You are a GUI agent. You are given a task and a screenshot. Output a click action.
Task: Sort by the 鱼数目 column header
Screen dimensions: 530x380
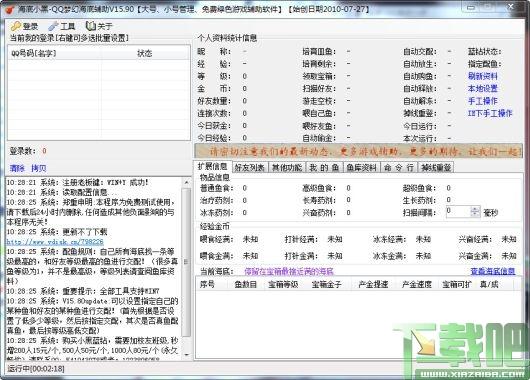246,284
